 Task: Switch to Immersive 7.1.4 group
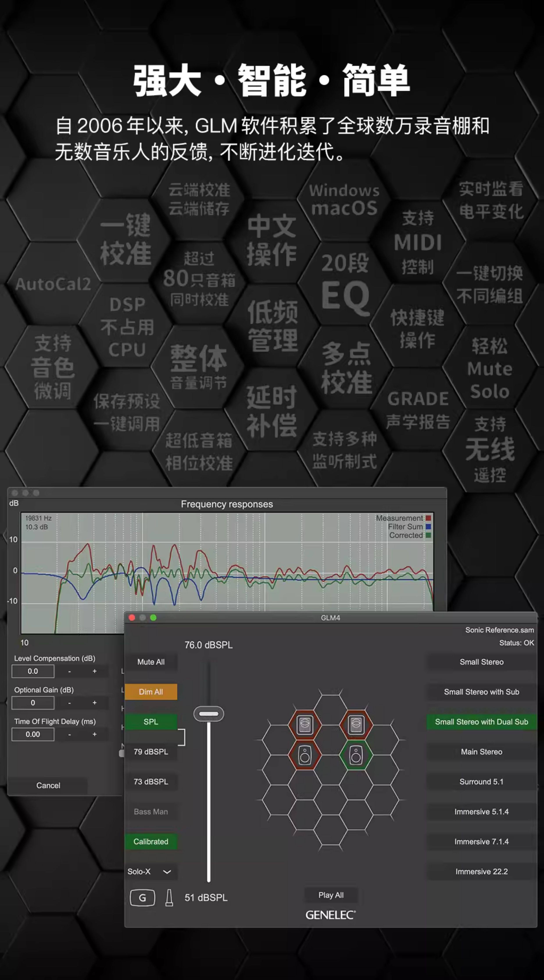482,841
